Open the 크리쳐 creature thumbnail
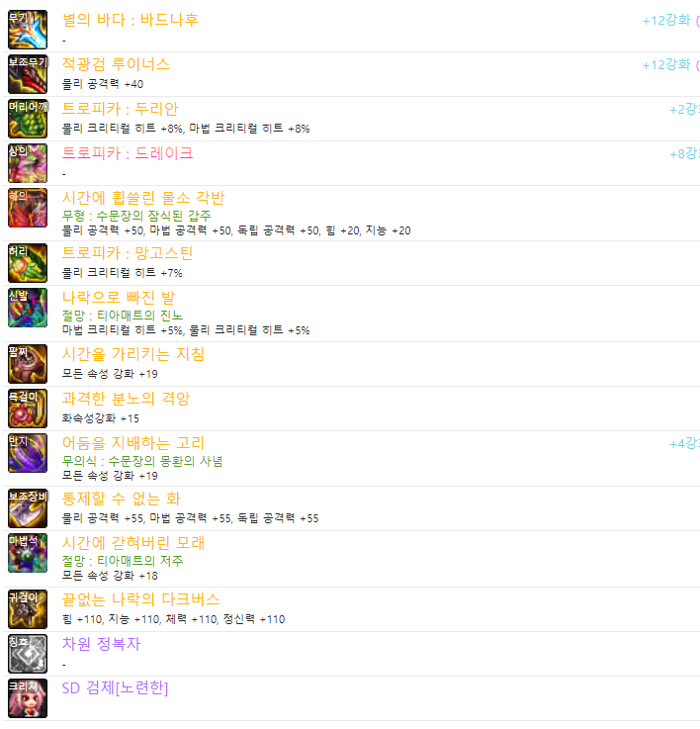Viewport: 700px width, 729px height. [28, 698]
